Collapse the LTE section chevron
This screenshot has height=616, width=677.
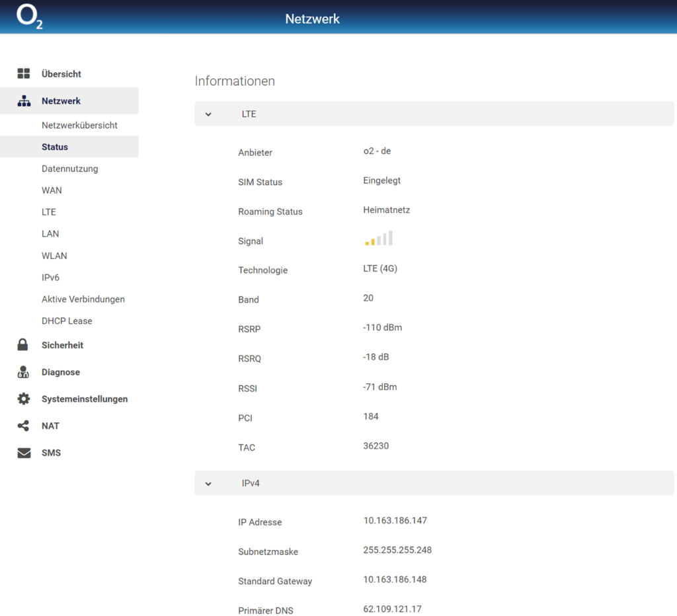pos(208,114)
